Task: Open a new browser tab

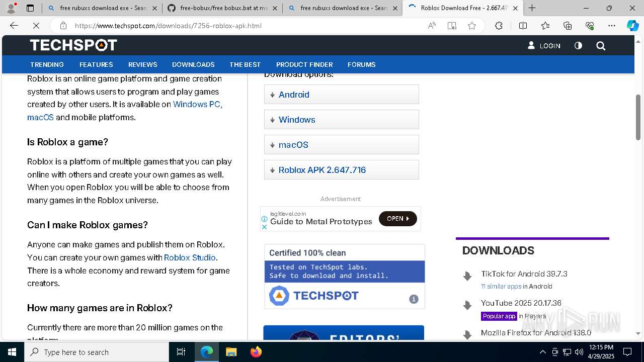Action: (x=532, y=8)
